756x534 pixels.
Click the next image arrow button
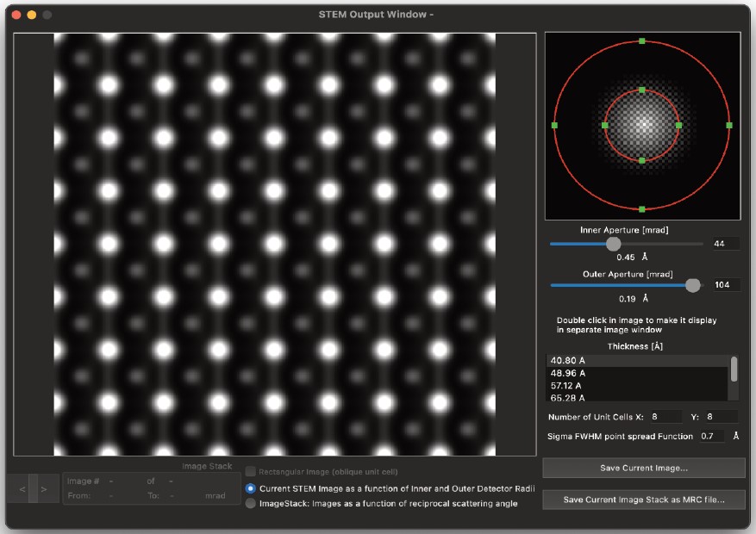coord(44,490)
